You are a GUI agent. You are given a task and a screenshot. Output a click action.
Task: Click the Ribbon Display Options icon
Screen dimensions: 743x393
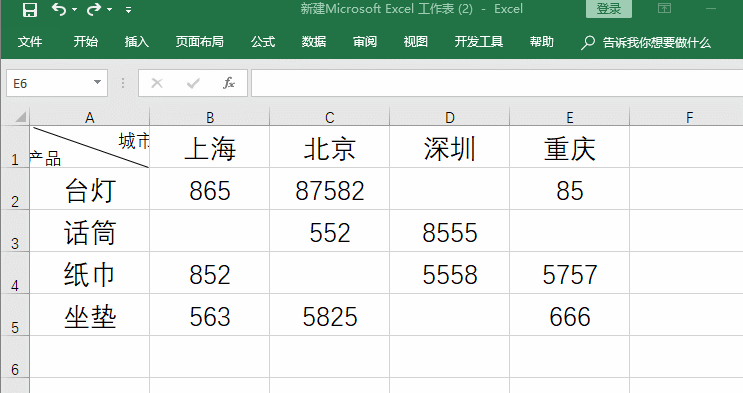tap(664, 8)
